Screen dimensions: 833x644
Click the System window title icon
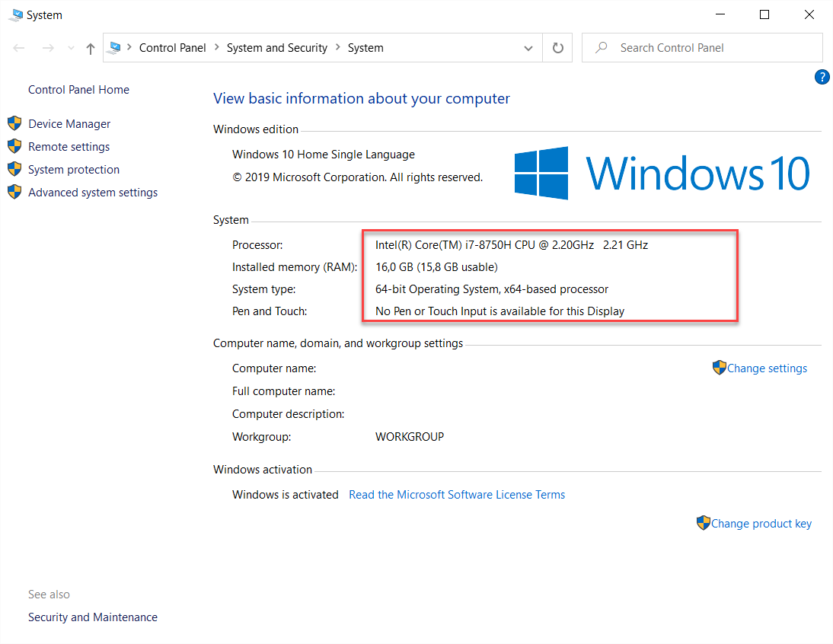pyautogui.click(x=17, y=15)
